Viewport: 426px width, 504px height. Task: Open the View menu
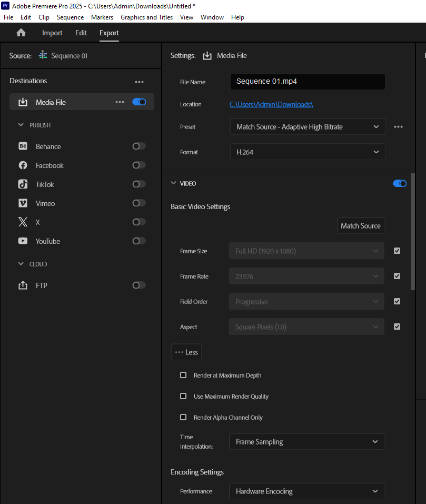[x=186, y=17]
